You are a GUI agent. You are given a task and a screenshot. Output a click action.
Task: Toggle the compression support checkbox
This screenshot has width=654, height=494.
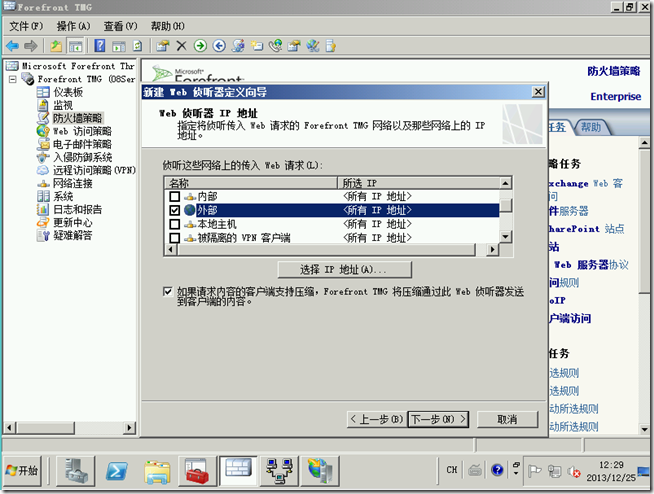(x=167, y=291)
